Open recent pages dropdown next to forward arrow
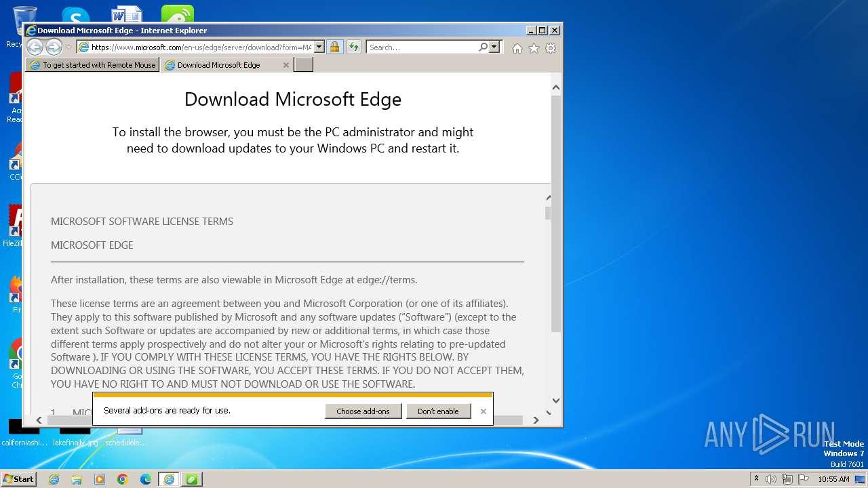 68,47
